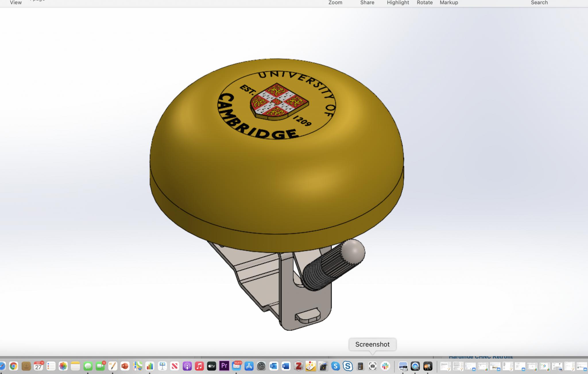
Task: Click the Search field label
Action: click(x=539, y=3)
